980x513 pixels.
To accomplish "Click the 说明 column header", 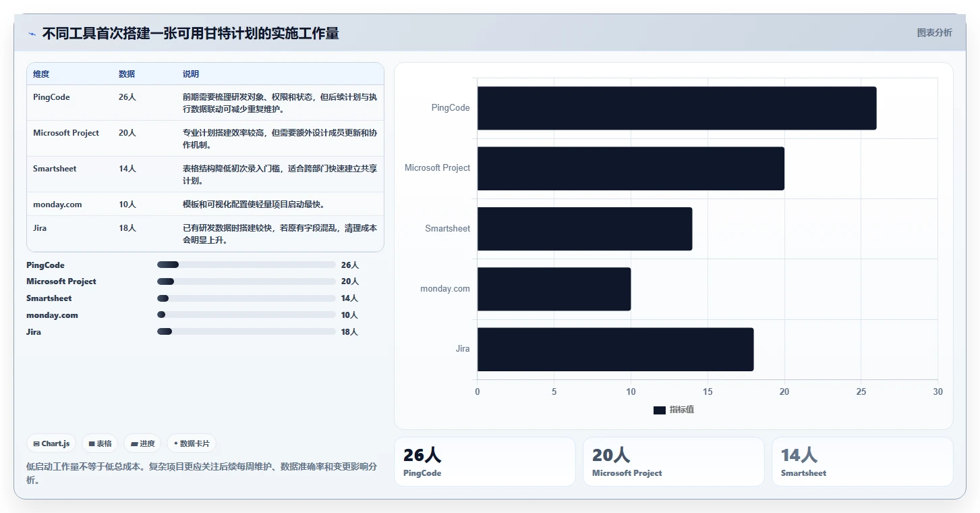I will click(191, 74).
